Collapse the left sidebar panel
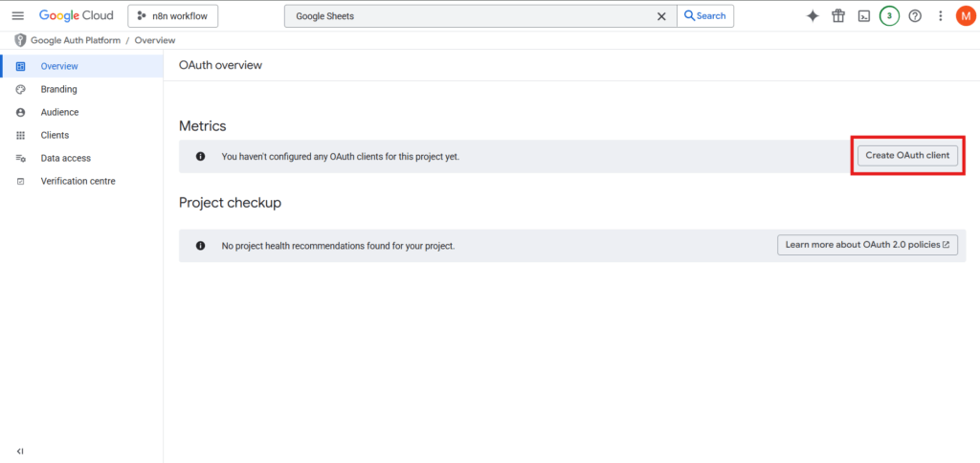Viewport: 980px width, 463px height. tap(20, 451)
